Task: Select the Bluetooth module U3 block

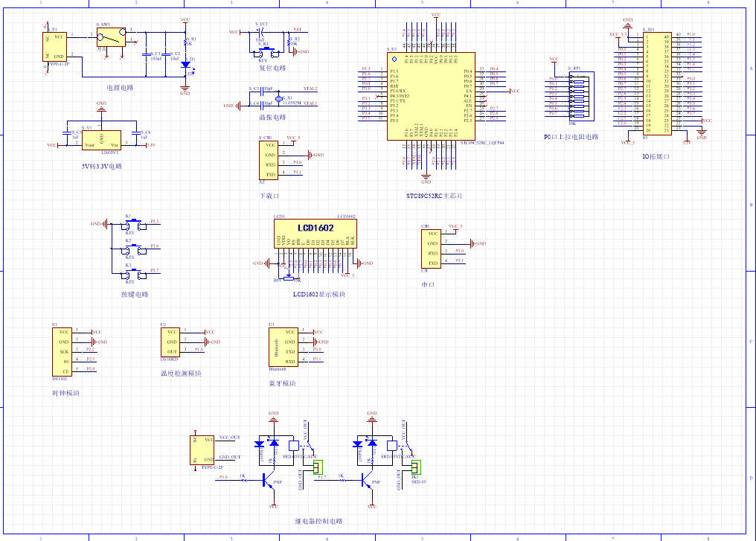Action: (283, 346)
